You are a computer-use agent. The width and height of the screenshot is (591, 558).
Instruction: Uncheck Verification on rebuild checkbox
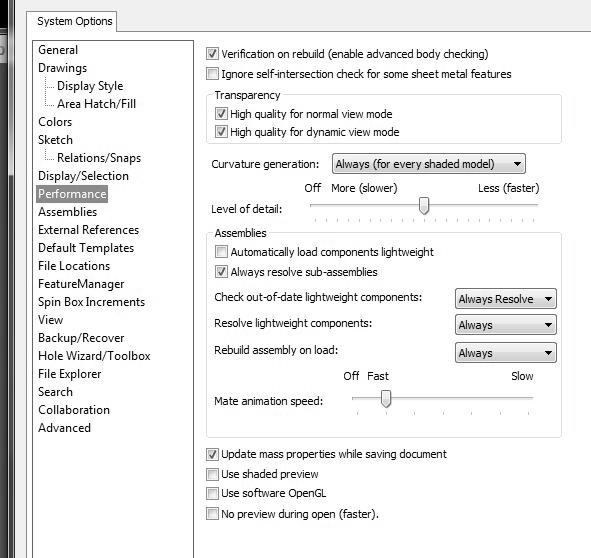212,54
